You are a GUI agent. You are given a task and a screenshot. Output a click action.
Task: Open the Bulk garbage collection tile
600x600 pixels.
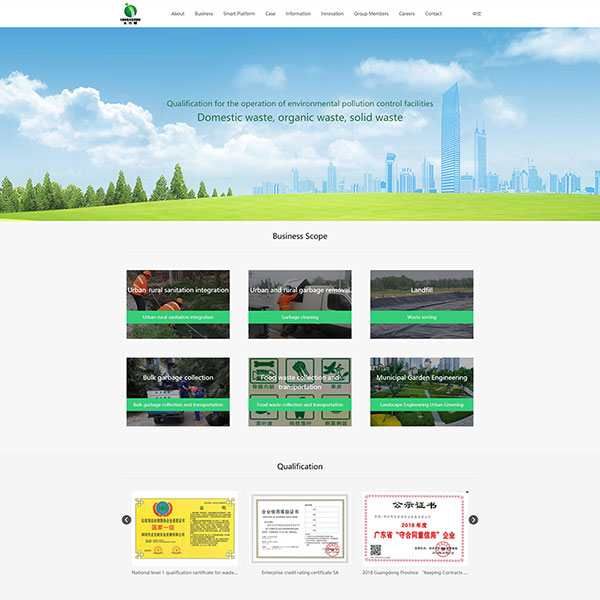[x=178, y=380]
